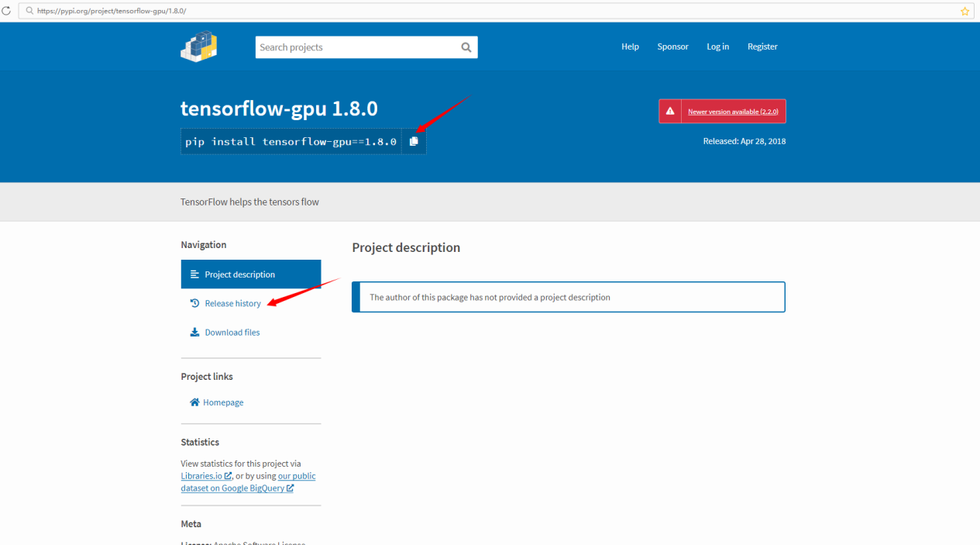Viewport: 980px width, 545px height.
Task: Click the Homepage house icon
Action: (x=195, y=402)
